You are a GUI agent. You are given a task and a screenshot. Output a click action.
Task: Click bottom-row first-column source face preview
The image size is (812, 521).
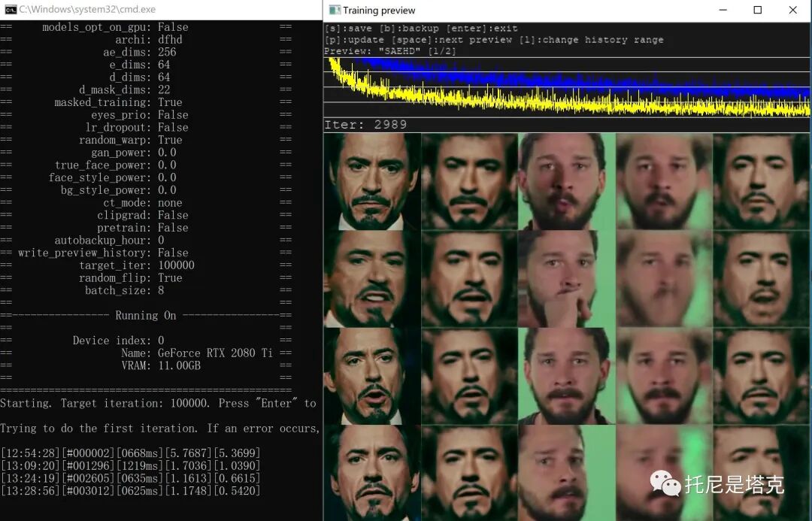coord(372,473)
